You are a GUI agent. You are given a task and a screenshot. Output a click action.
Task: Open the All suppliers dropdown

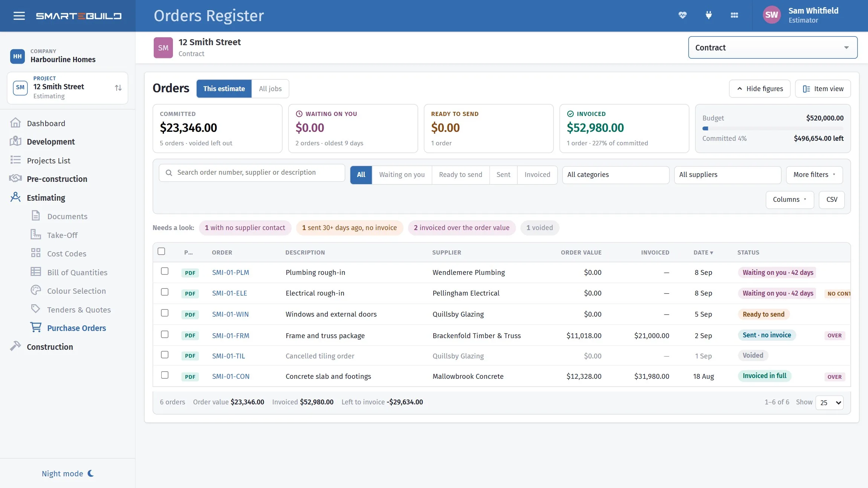coord(727,175)
